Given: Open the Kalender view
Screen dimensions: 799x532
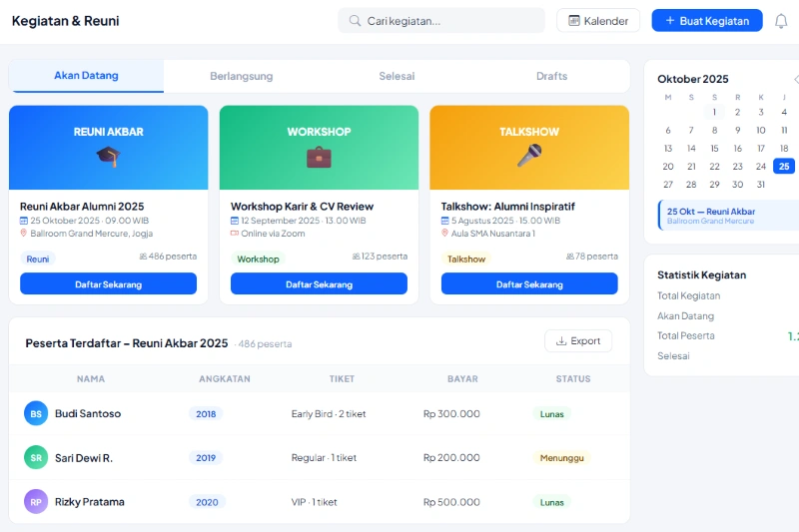Looking at the screenshot, I should (598, 21).
